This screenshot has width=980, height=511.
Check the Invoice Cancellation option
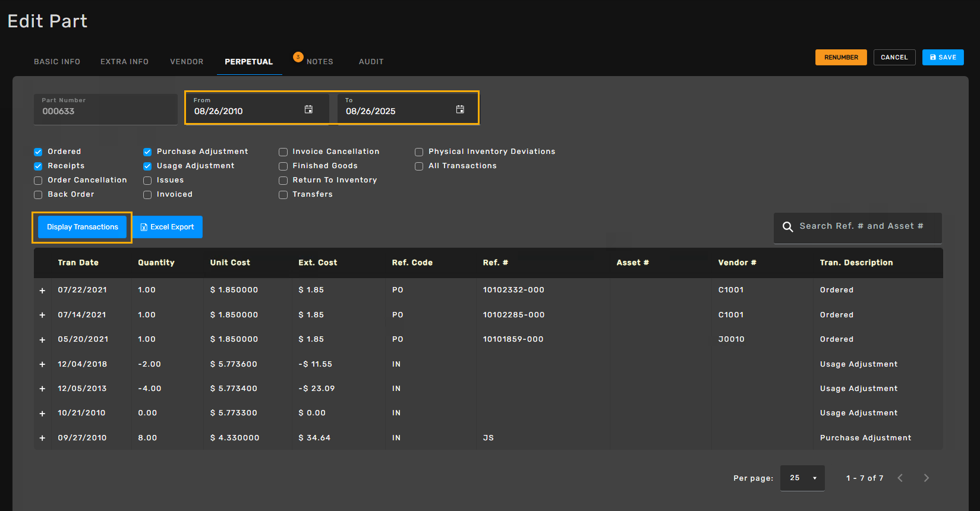(283, 152)
